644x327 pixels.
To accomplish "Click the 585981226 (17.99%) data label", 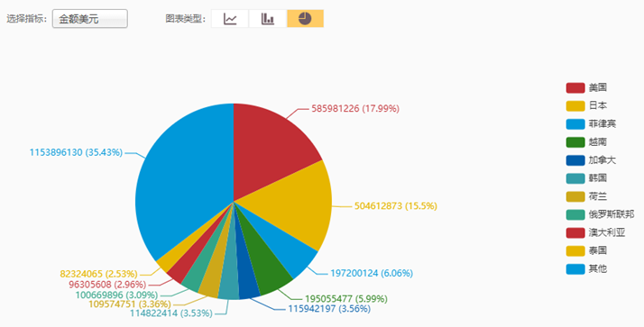I will (355, 109).
